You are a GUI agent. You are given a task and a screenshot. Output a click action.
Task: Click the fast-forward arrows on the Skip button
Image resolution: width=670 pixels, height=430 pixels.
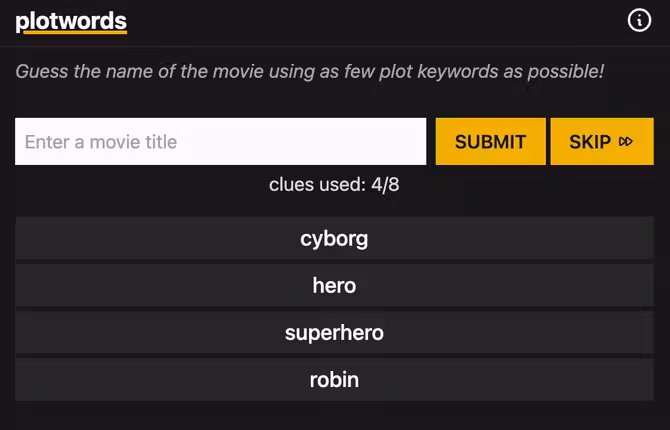[627, 142]
